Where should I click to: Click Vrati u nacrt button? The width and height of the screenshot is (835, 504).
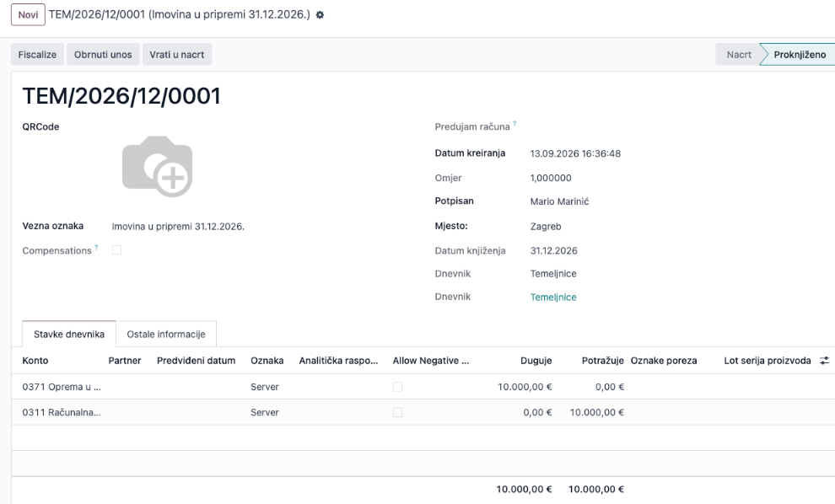pos(177,54)
